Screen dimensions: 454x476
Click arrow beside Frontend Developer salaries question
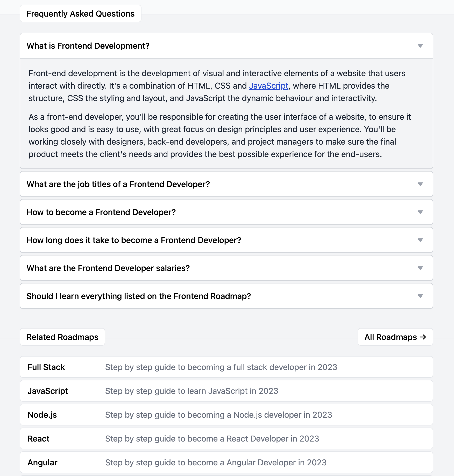[420, 268]
